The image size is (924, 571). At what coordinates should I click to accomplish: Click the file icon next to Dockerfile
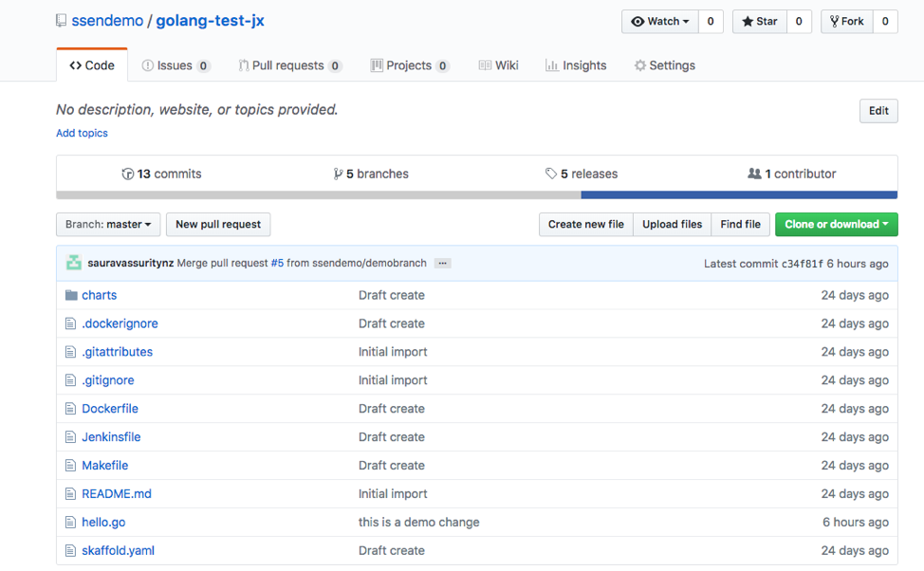pos(71,409)
